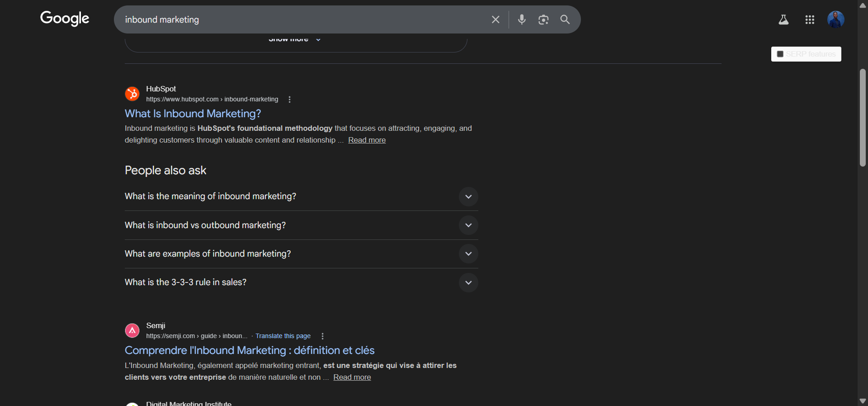Click the HubSpot favicon
Screen dimensions: 868x406
click(x=132, y=94)
